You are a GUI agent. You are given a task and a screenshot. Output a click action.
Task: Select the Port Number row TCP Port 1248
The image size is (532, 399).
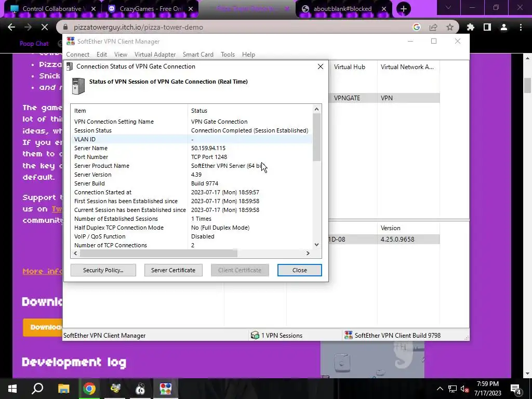[191, 157]
